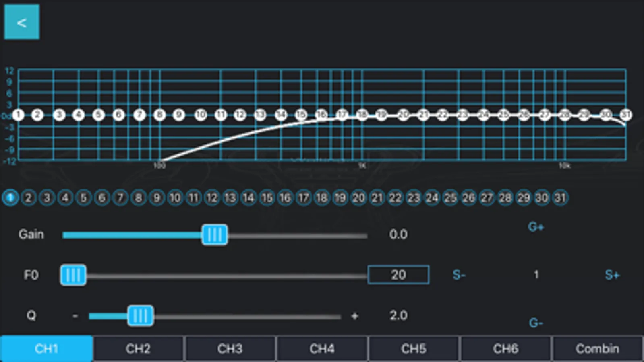Decrease gain with G- button

pyautogui.click(x=536, y=323)
